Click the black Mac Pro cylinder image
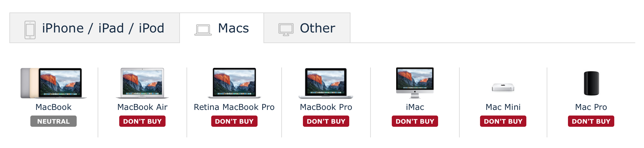This screenshot has height=148, width=644. [x=591, y=83]
